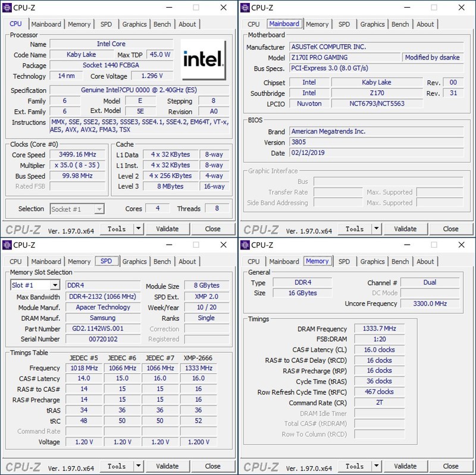
Task: Select the SPD tab in the Memory window
Action: (344, 261)
